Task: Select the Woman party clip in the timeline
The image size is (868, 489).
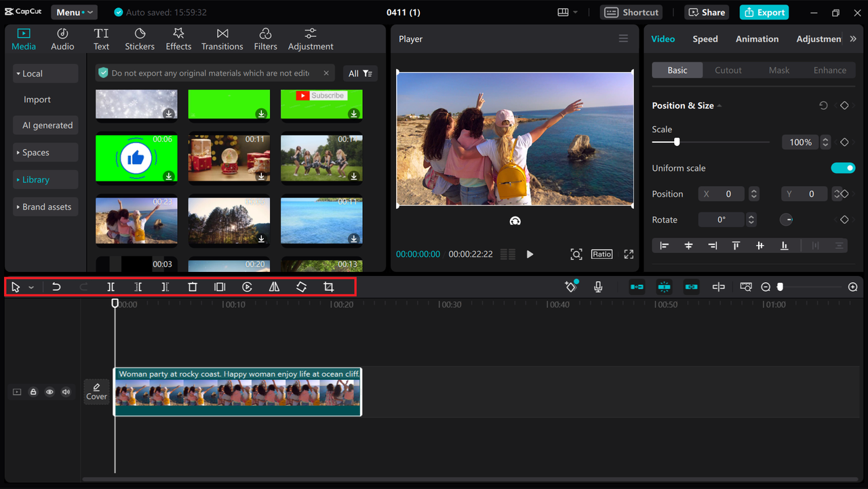Action: [237, 392]
